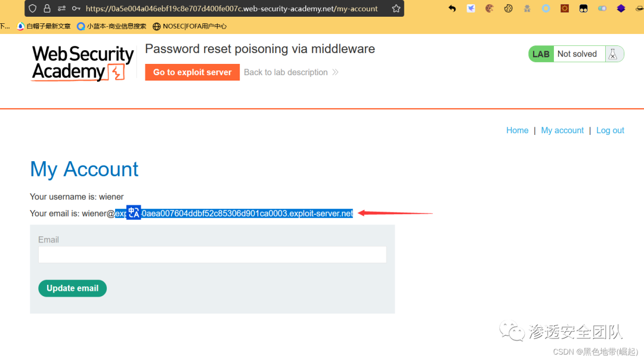Click the Your username is: wiener text
This screenshot has width=644, height=360.
point(77,197)
